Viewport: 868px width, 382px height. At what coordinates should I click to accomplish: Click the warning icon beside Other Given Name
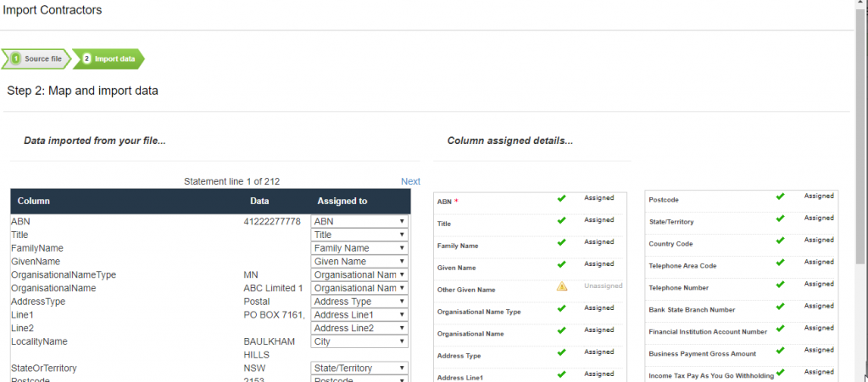pos(561,286)
